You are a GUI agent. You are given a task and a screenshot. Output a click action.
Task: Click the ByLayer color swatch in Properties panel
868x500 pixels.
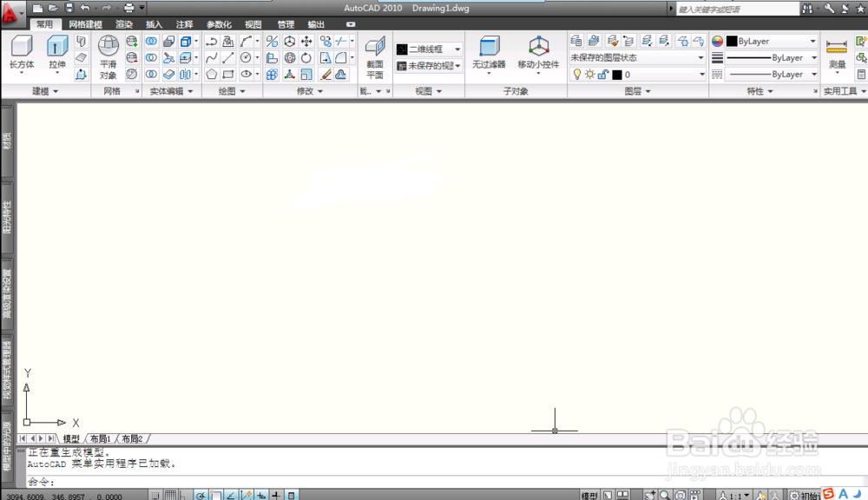(x=732, y=40)
